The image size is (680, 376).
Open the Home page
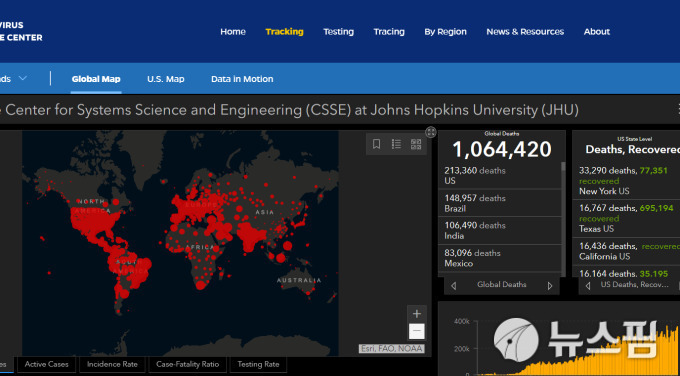click(x=233, y=32)
